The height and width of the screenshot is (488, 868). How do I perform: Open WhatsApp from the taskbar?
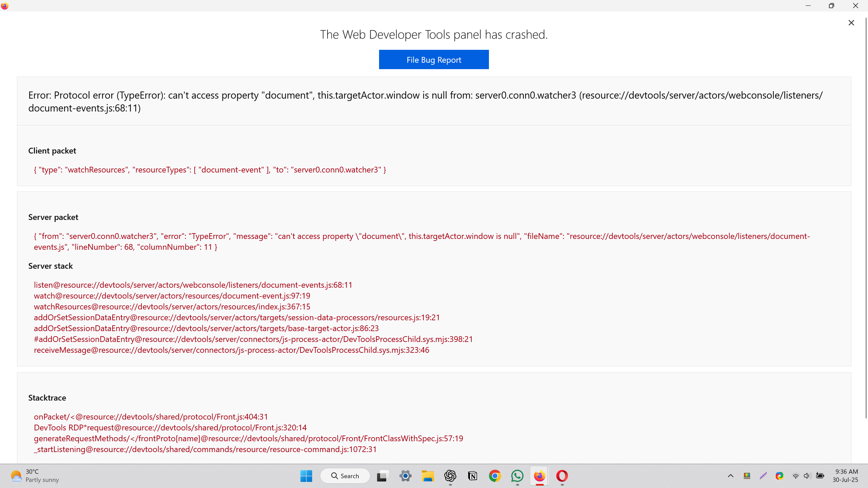(517, 476)
